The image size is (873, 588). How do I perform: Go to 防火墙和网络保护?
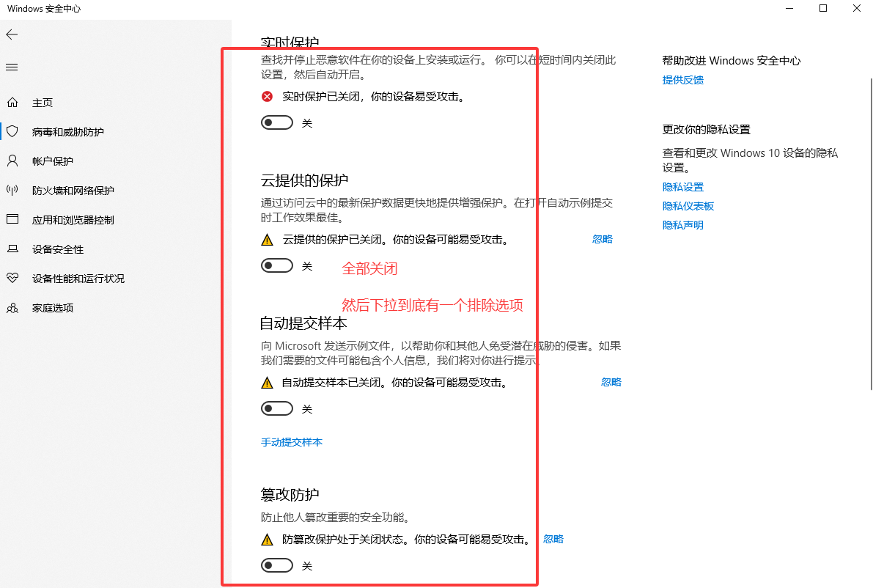[73, 191]
